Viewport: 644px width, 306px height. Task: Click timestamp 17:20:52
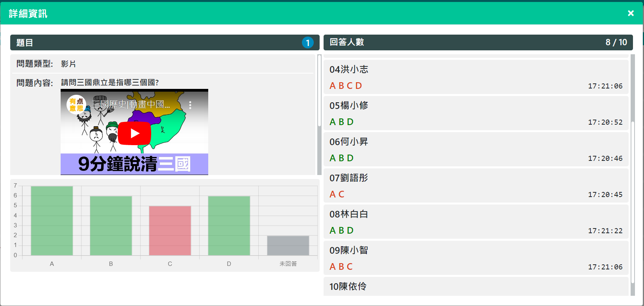605,122
